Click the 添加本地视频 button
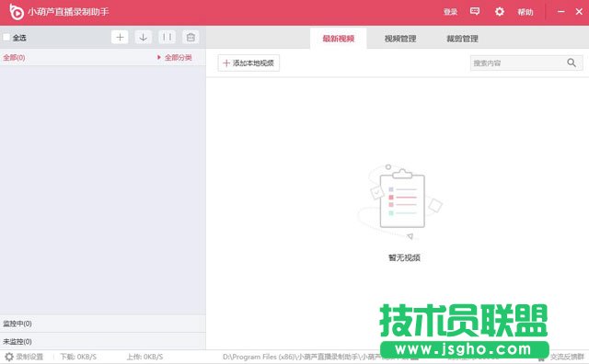 coord(248,63)
